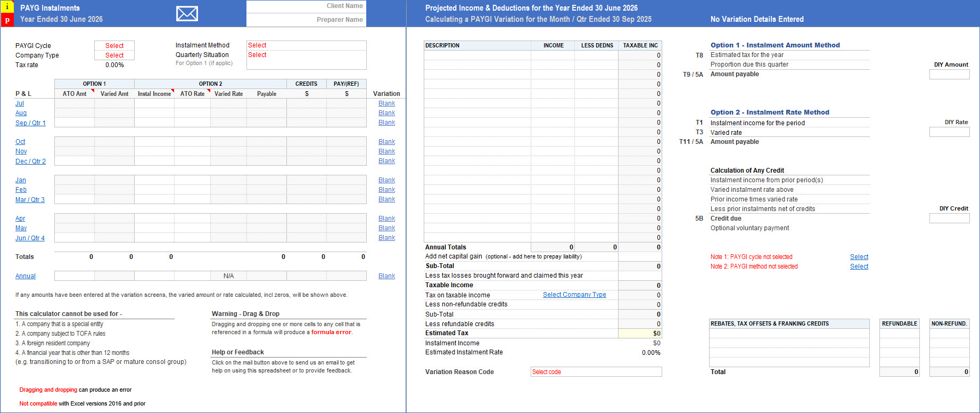Click the tax losses brought forward amount cell
The image size is (980, 413).
640,276
